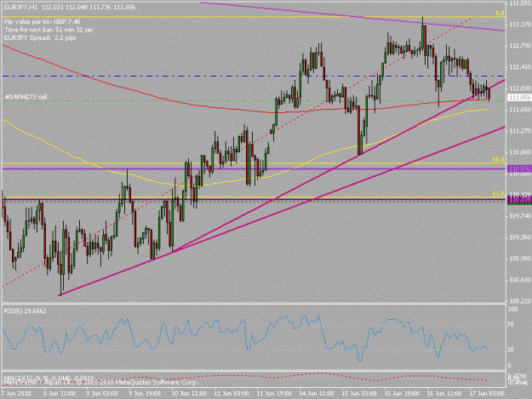The image size is (532, 399).
Task: Click the '16 Jun 11:00' time axis label
Action: 444,394
